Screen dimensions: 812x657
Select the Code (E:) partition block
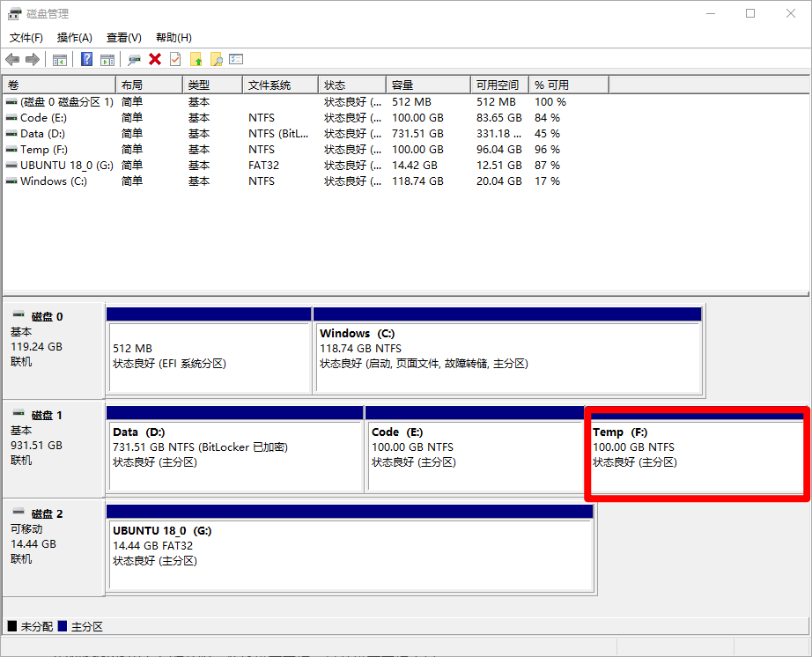click(475, 449)
